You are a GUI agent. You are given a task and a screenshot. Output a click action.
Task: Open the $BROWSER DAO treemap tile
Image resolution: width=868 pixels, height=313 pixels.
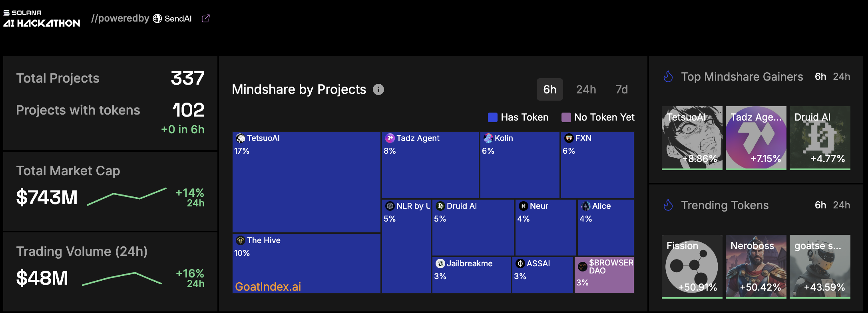(604, 275)
